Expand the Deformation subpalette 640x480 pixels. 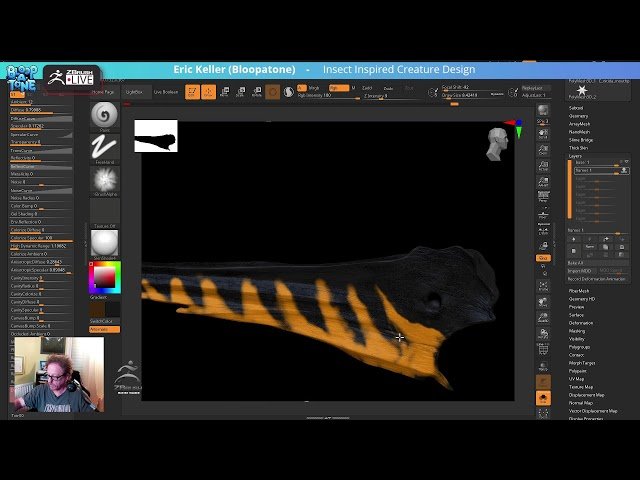[x=581, y=323]
